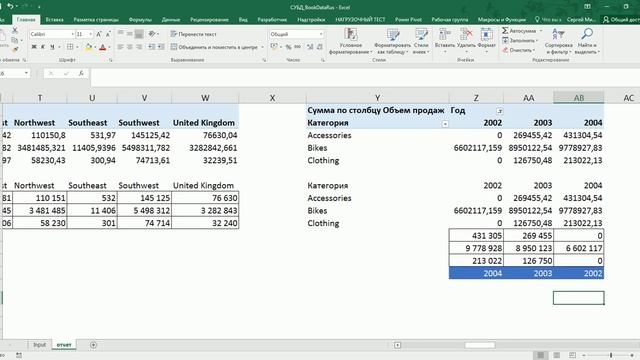Open the font size 11 dropdown
This screenshot has height=360, width=640.
tap(91, 34)
